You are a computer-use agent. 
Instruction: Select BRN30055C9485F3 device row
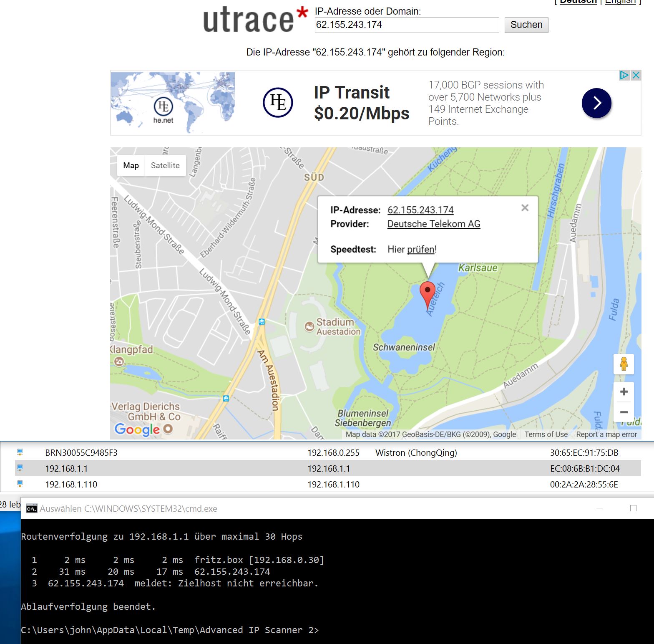click(328, 452)
